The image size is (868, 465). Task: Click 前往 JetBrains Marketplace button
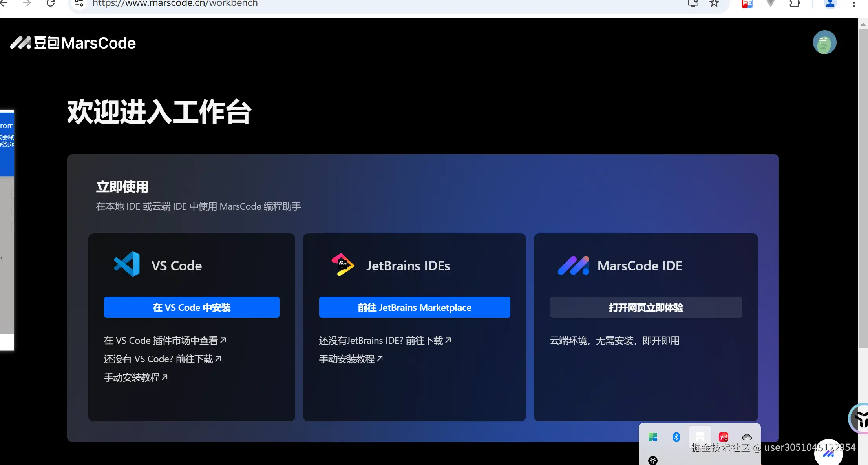coord(414,307)
